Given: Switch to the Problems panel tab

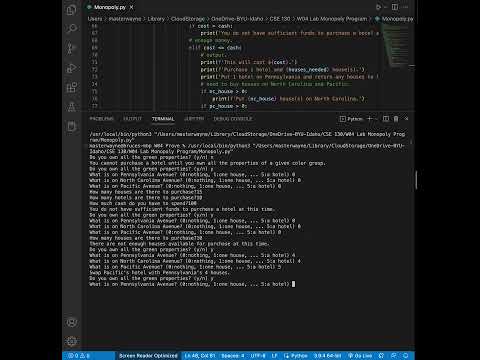Looking at the screenshot, I should coord(102,119).
